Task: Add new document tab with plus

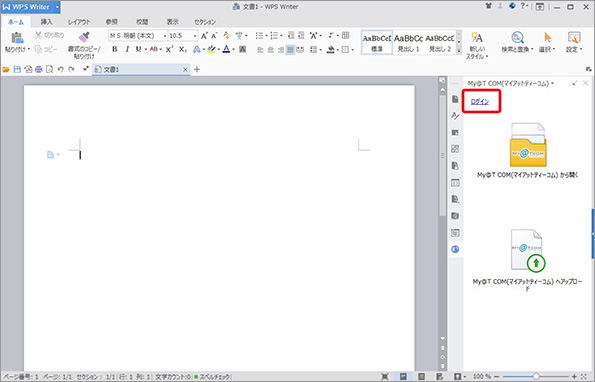Action: point(197,69)
